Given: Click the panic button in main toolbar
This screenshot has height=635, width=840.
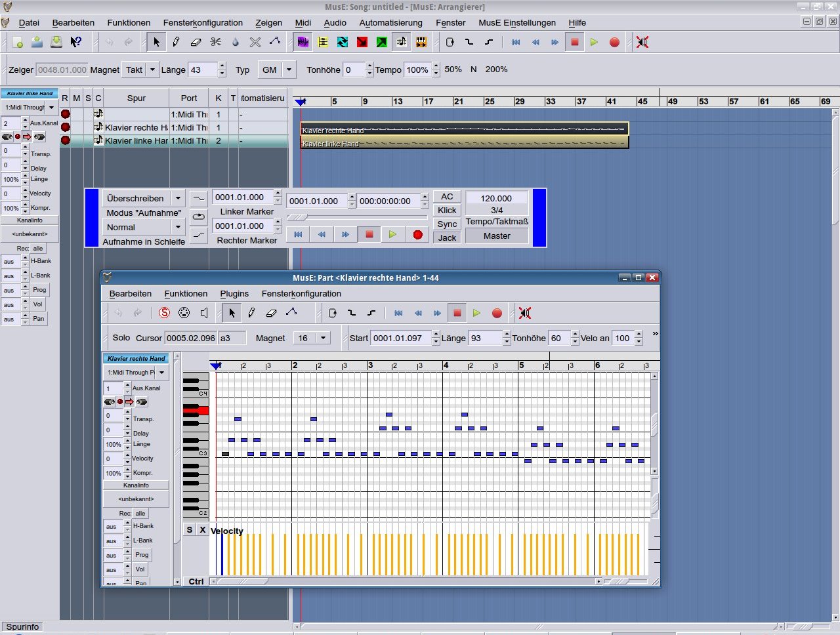Looking at the screenshot, I should (x=642, y=42).
